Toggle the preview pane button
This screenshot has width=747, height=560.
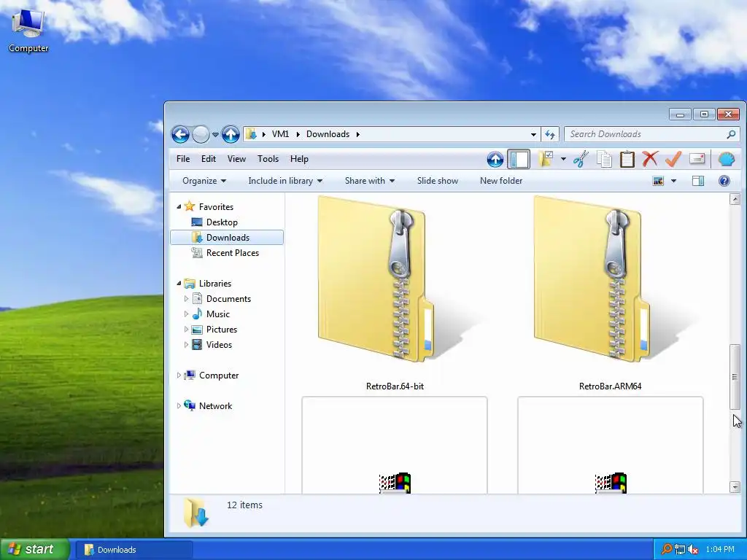coord(698,181)
